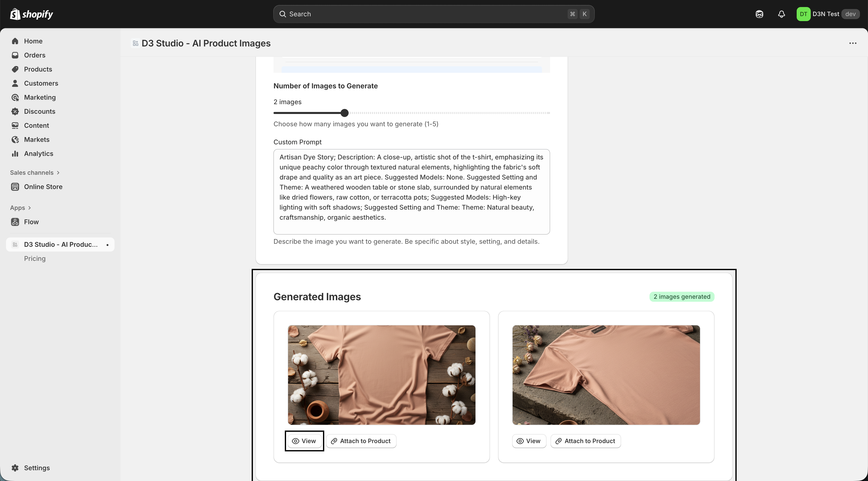Click the "dev" badge next to D3N Test
The height and width of the screenshot is (481, 868).
(x=850, y=14)
